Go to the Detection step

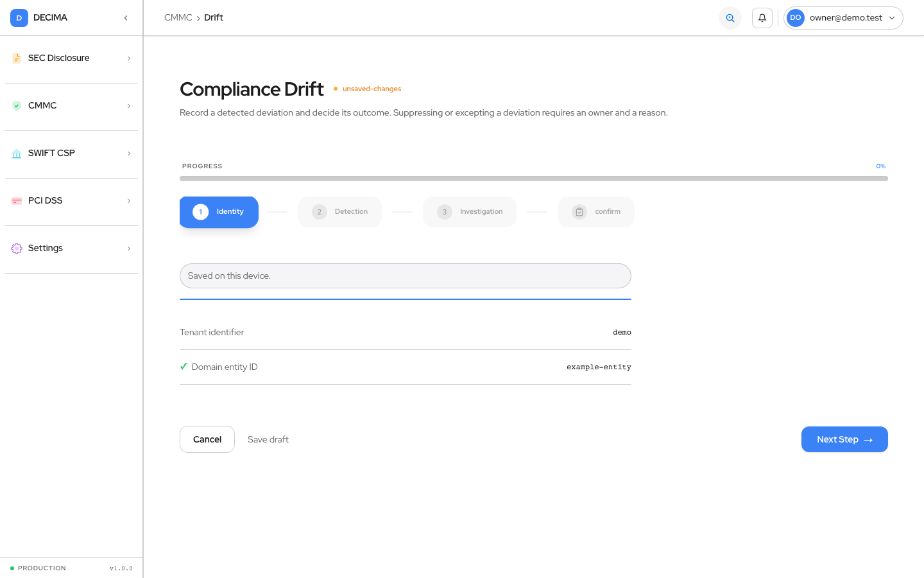click(339, 212)
